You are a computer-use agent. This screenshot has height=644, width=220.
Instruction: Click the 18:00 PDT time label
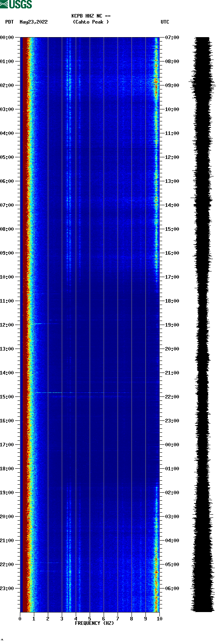pyautogui.click(x=7, y=469)
